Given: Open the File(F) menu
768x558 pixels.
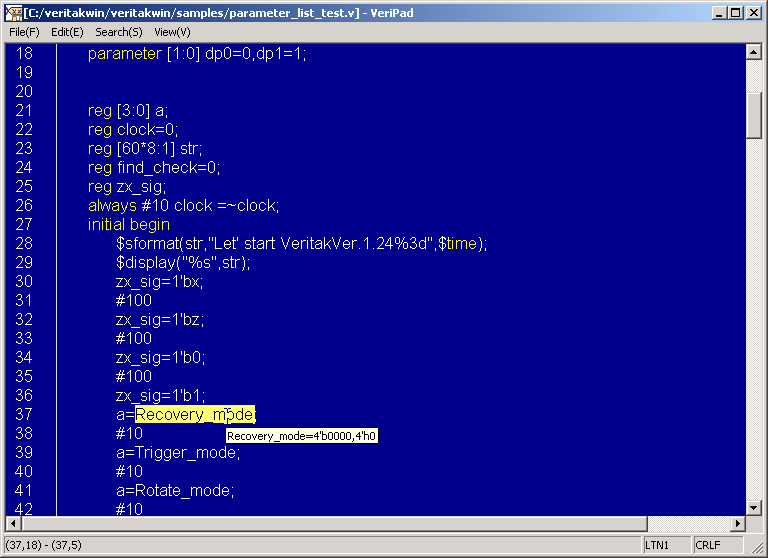Looking at the screenshot, I should (x=24, y=32).
